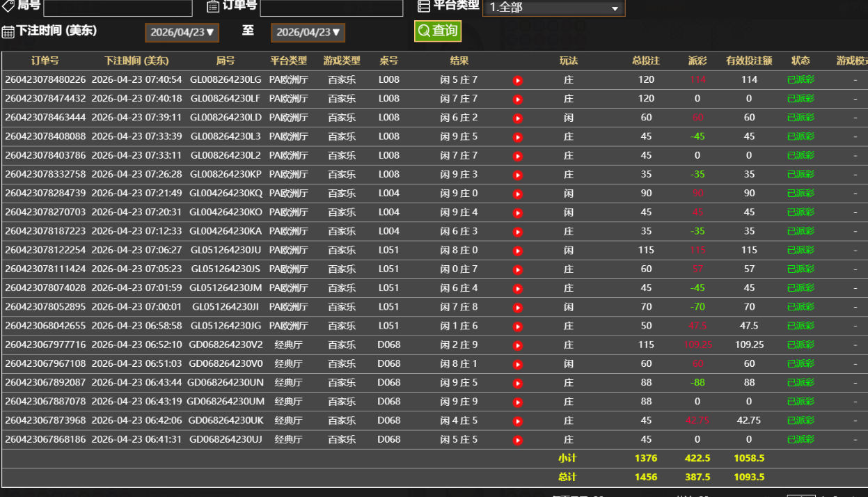
Task: Click payout value 109.25
Action: [x=697, y=345]
